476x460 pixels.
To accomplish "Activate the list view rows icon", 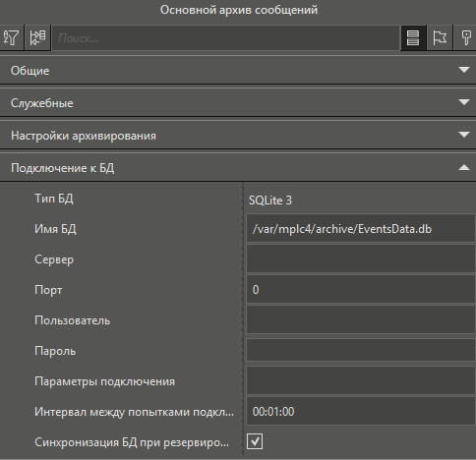I will point(413,37).
